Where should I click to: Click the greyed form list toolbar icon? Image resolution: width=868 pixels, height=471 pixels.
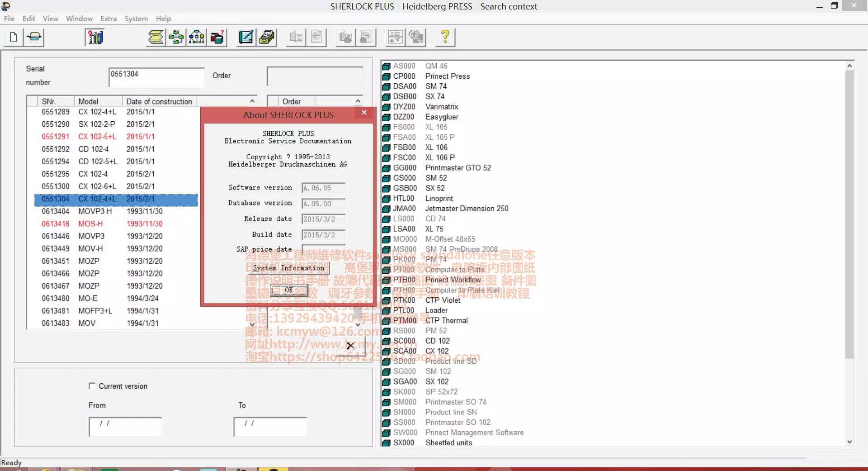pyautogui.click(x=396, y=37)
